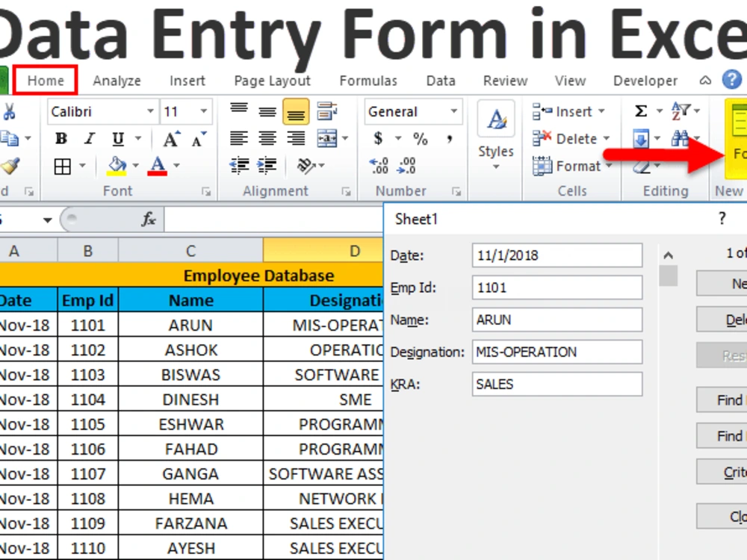Open the Calibri font name dropdown

pos(150,111)
